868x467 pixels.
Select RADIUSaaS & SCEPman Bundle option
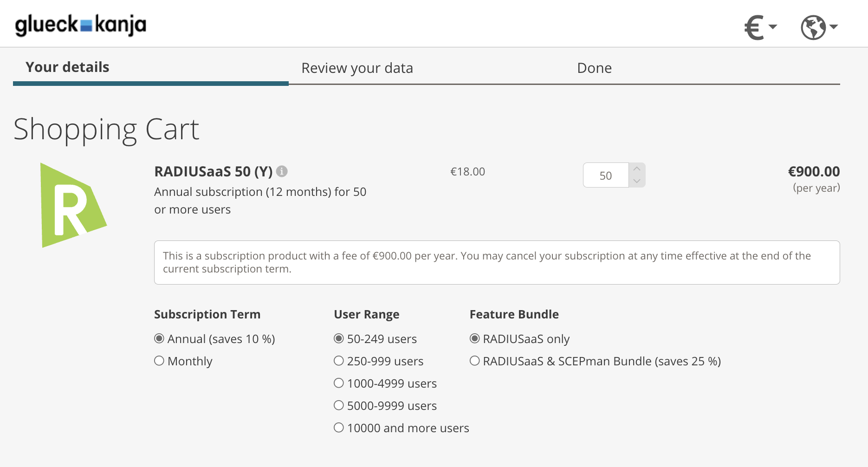click(474, 361)
